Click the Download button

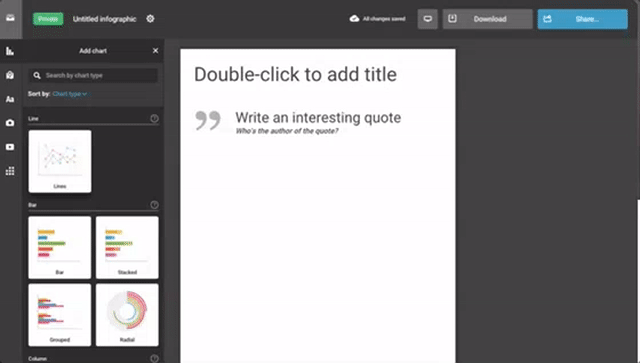[x=487, y=19]
